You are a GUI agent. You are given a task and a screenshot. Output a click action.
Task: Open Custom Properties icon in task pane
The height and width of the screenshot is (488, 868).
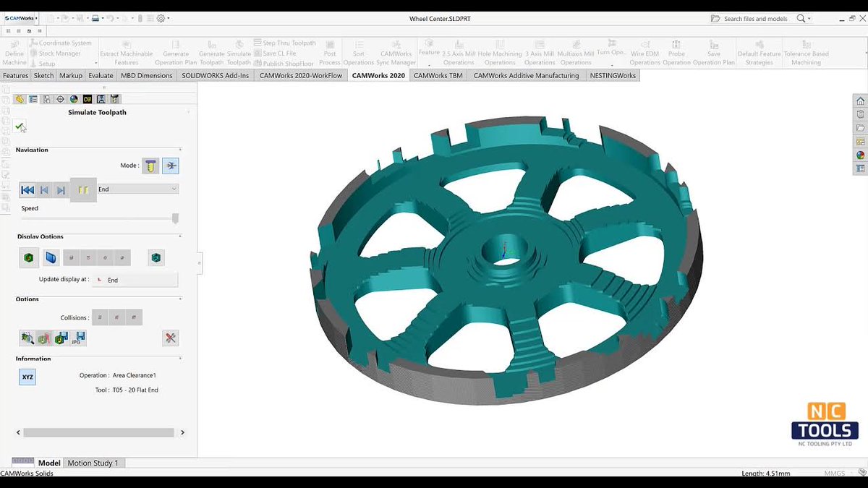click(x=860, y=168)
